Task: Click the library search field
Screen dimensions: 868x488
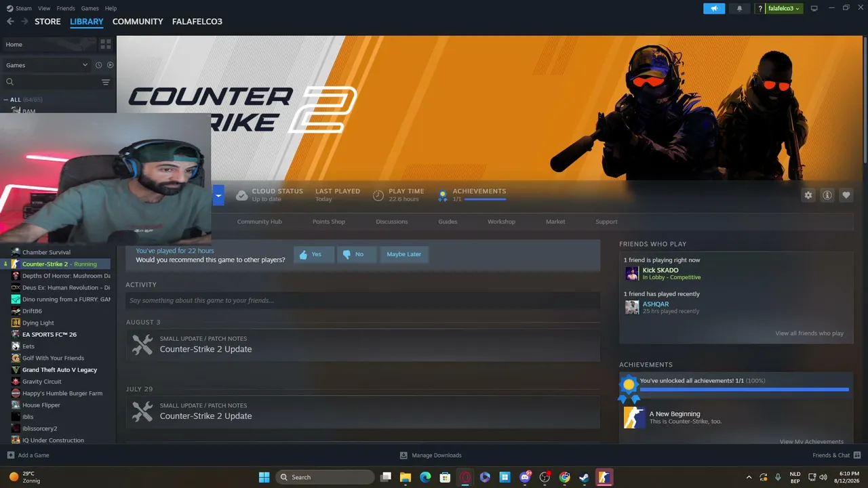Action: click(51, 82)
